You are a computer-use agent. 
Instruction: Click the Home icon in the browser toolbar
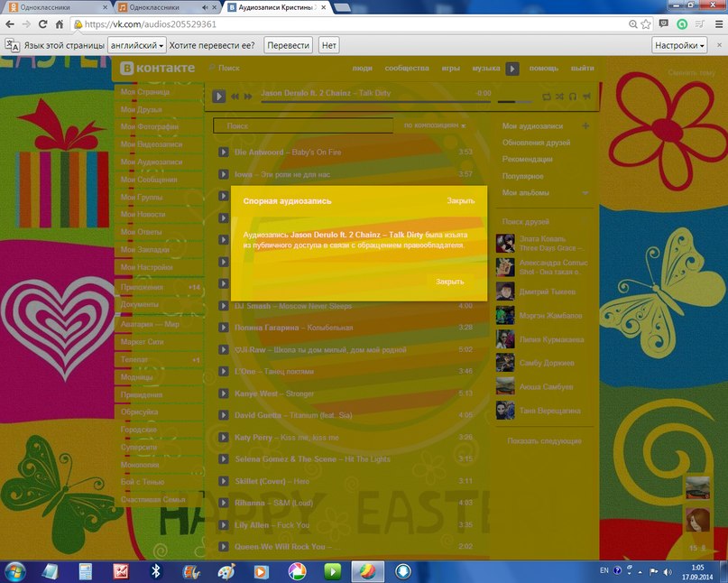[60, 24]
